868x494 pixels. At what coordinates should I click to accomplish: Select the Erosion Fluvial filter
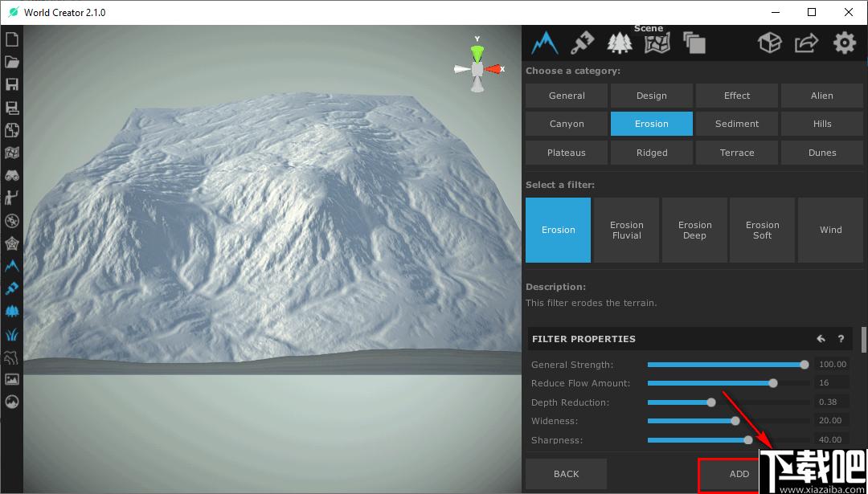click(x=626, y=230)
